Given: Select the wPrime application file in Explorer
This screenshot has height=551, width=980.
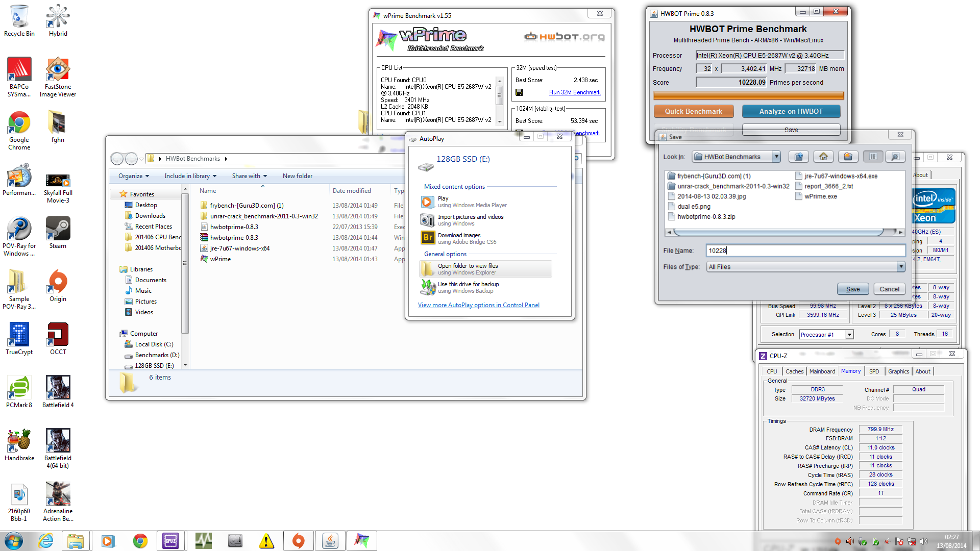Looking at the screenshot, I should [220, 259].
